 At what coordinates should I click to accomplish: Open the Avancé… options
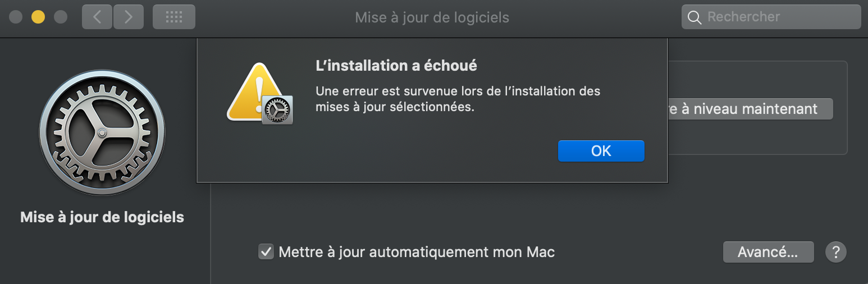768,252
